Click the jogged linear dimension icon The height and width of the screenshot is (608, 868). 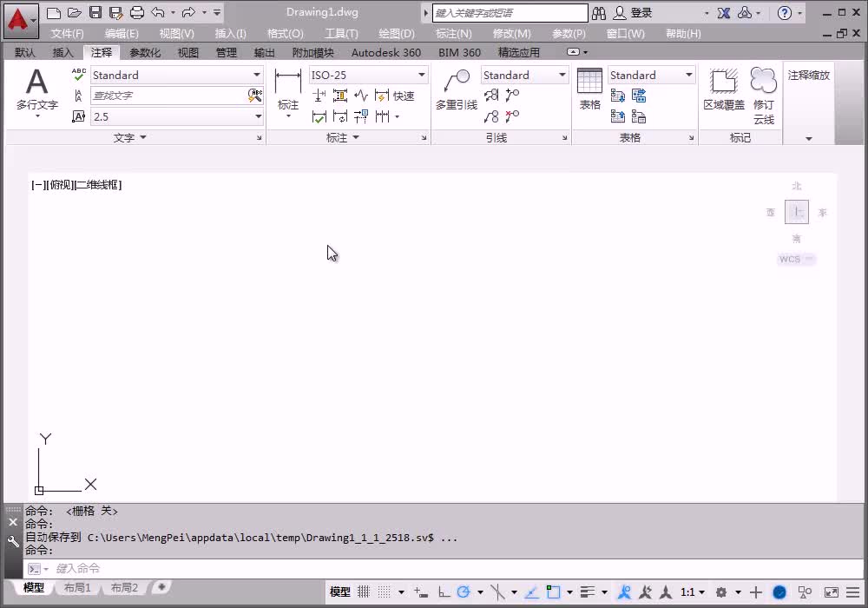tap(361, 96)
